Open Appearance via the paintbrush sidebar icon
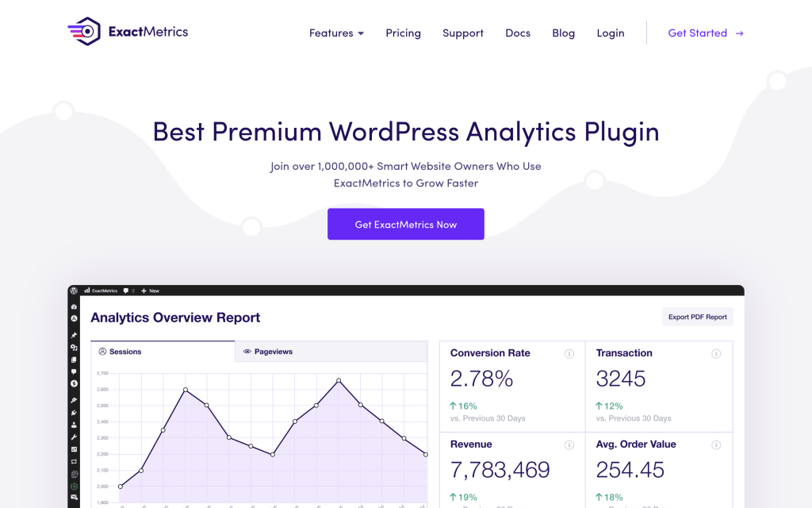812x508 pixels. (74, 400)
